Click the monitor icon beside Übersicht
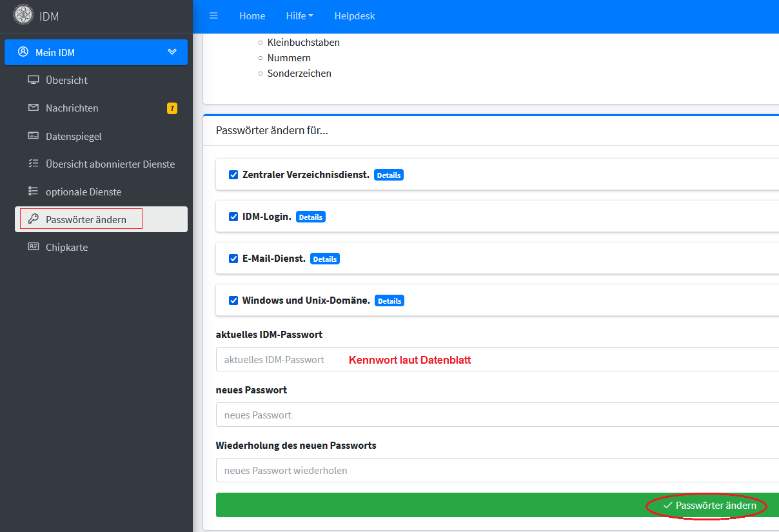Viewport: 779px width, 532px height. 34,80
